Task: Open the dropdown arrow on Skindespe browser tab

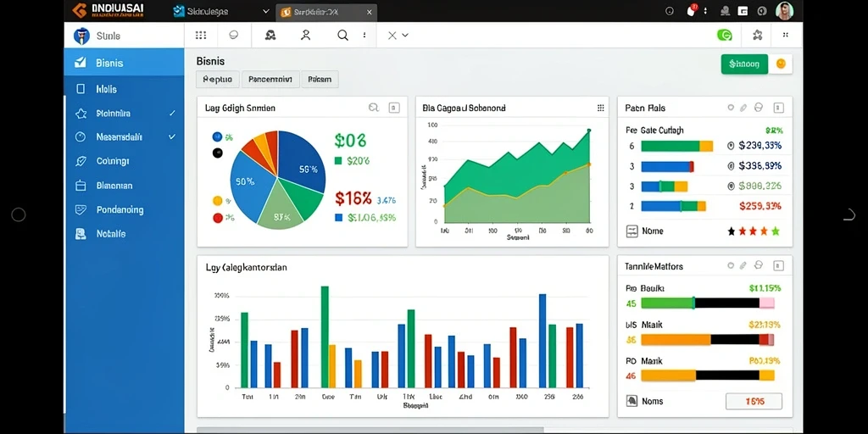Action: [x=265, y=11]
